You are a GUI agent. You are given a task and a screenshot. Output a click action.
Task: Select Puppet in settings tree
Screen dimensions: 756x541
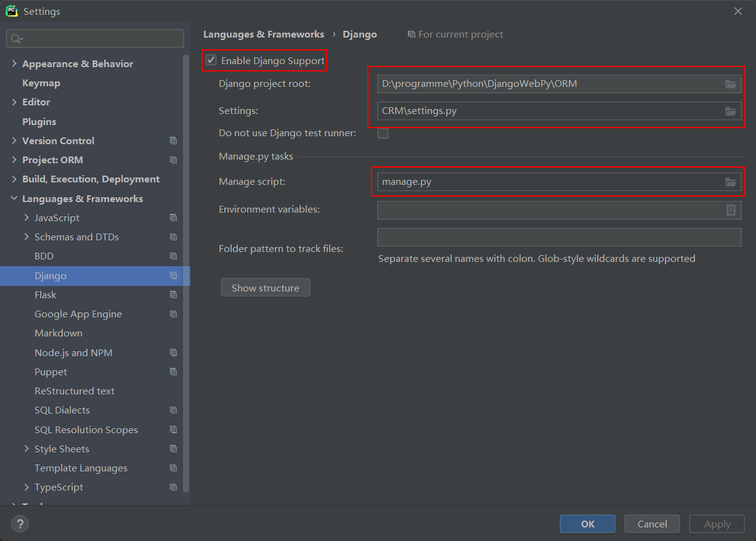pyautogui.click(x=51, y=372)
